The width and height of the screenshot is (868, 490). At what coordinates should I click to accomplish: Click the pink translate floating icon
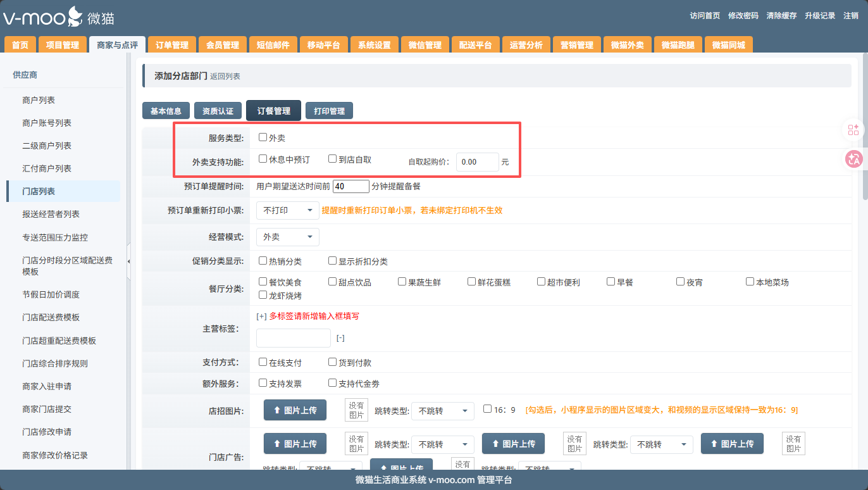854,159
